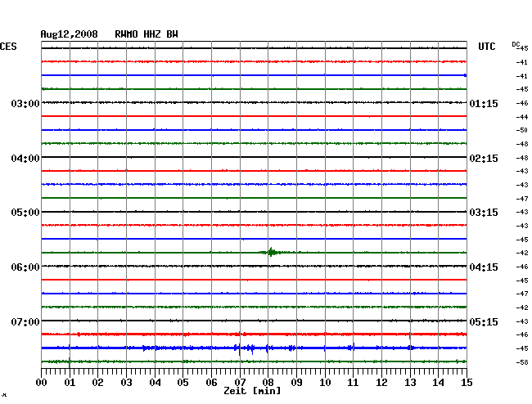Select the 07:00 local time label
This screenshot has height=404, width=532.
25,321
